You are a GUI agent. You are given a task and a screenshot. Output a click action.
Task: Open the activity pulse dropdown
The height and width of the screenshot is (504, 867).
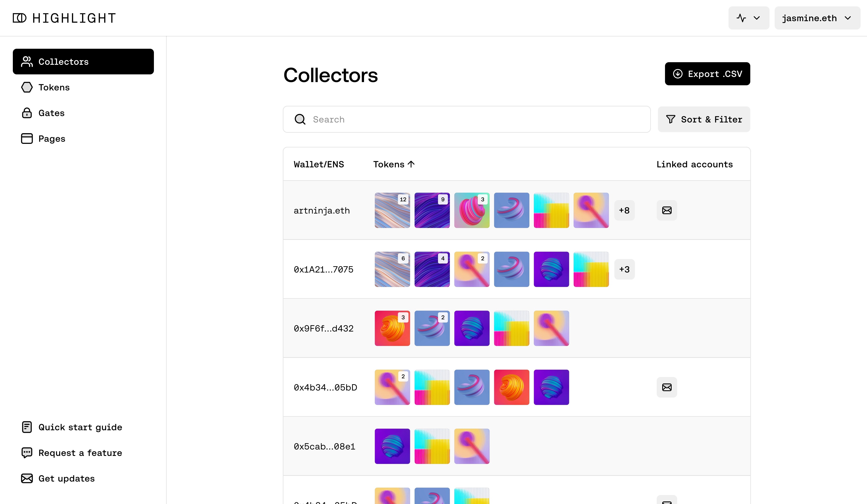(x=748, y=18)
